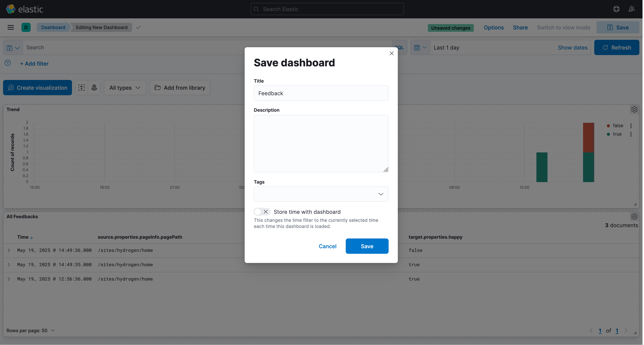Click the filter options circle icon
644x345 pixels.
[x=8, y=63]
